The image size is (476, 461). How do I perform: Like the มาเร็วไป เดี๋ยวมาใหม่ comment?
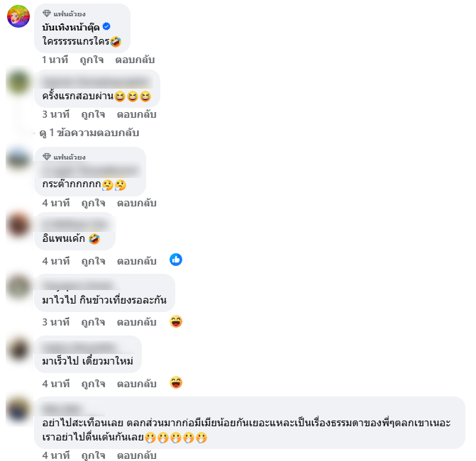click(x=93, y=384)
